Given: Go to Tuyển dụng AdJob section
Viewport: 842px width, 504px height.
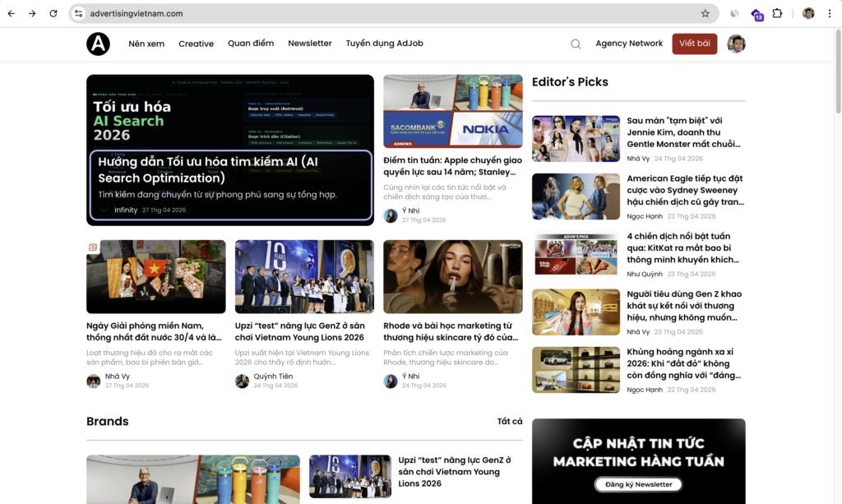Looking at the screenshot, I should [x=385, y=43].
